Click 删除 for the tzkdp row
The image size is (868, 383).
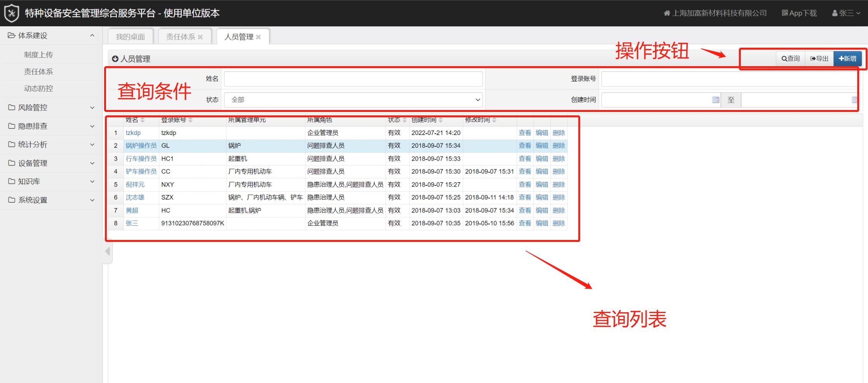[x=559, y=133]
